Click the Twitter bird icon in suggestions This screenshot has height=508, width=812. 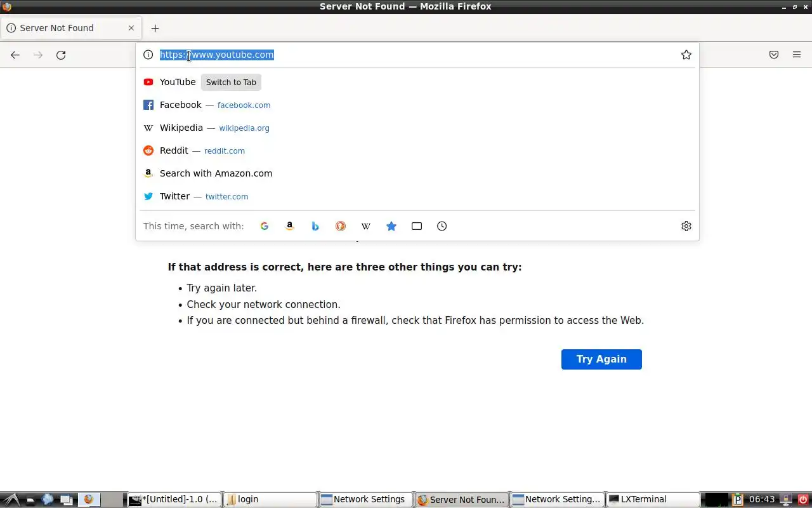pyautogui.click(x=148, y=196)
